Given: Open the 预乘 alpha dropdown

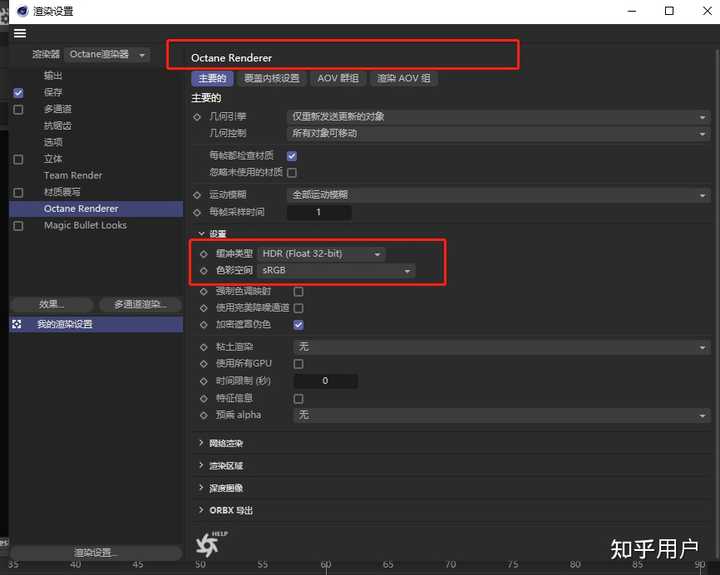Looking at the screenshot, I should (x=502, y=415).
